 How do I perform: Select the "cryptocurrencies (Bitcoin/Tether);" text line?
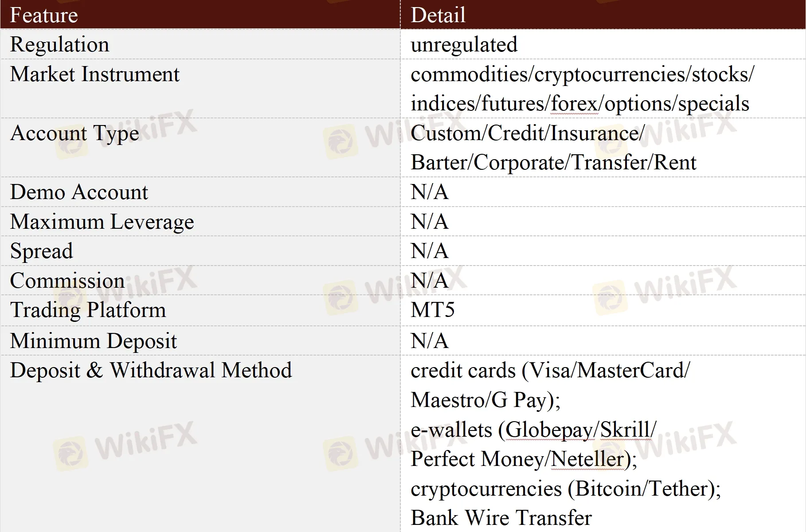[x=566, y=489]
